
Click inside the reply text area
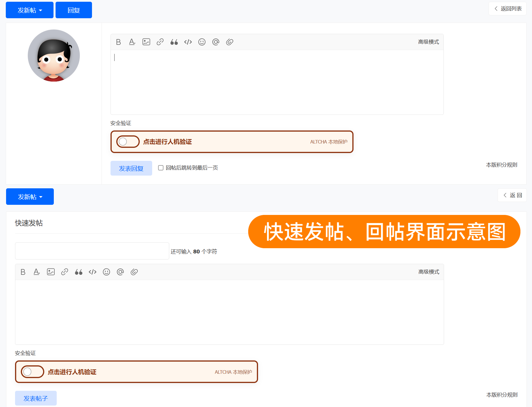pos(277,82)
